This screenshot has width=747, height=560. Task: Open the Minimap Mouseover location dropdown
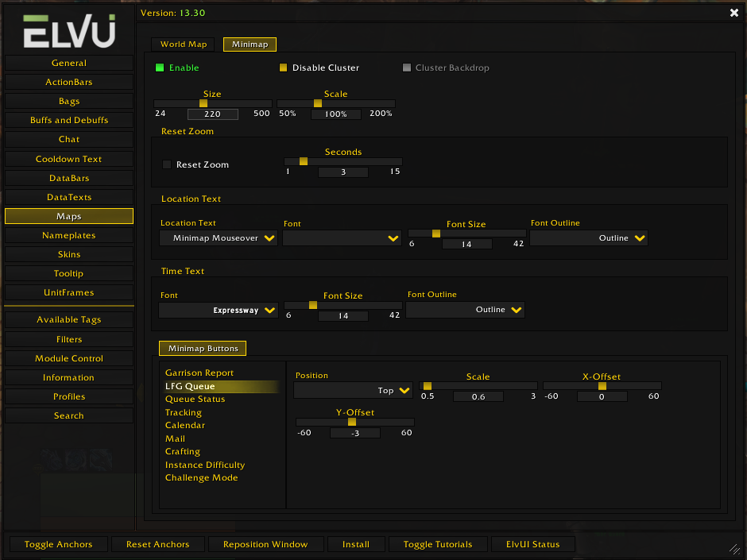[x=218, y=238]
